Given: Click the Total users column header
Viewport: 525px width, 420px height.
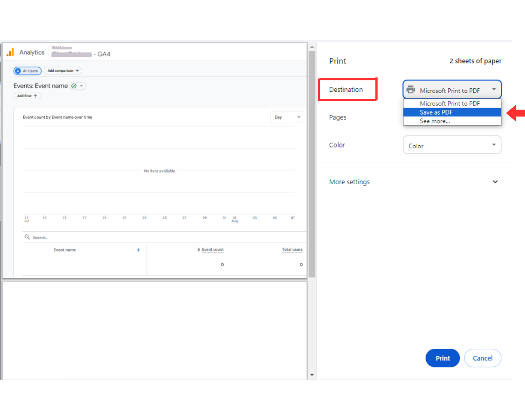Looking at the screenshot, I should point(292,249).
